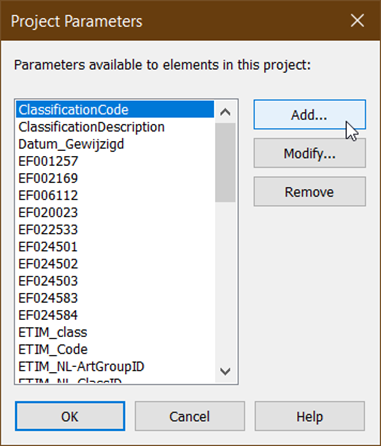The height and width of the screenshot is (446, 381).
Task: Select the EF024503 parameter
Action: (x=115, y=281)
